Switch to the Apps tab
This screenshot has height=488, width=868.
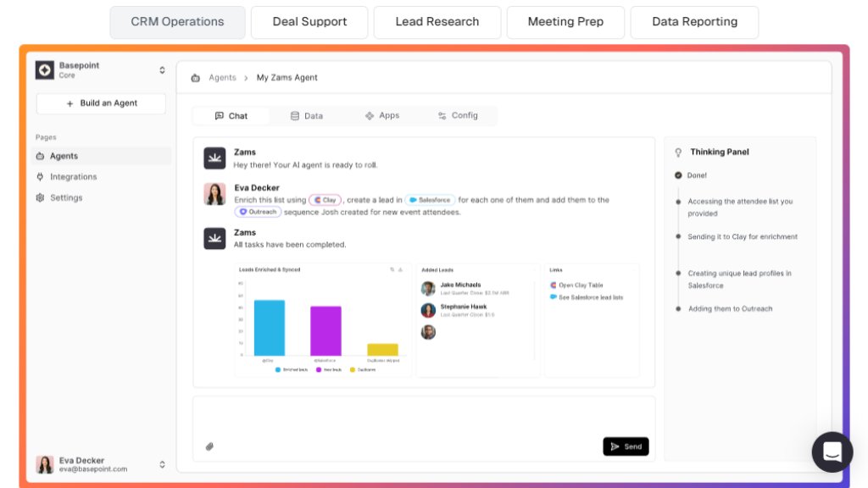pyautogui.click(x=382, y=115)
